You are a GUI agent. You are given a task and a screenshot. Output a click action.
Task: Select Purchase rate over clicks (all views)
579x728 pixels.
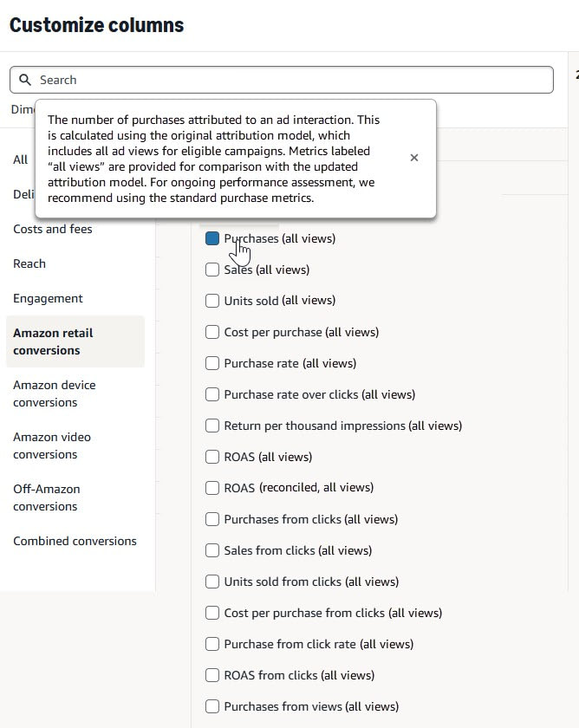pyautogui.click(x=212, y=394)
